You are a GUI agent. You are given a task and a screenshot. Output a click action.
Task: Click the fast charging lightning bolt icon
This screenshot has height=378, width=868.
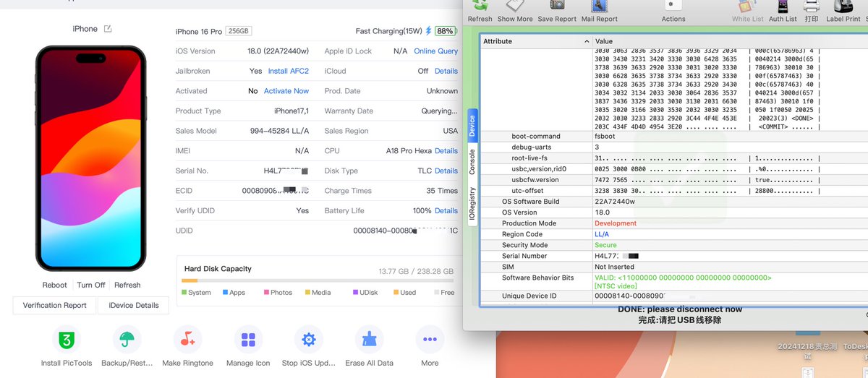(428, 31)
